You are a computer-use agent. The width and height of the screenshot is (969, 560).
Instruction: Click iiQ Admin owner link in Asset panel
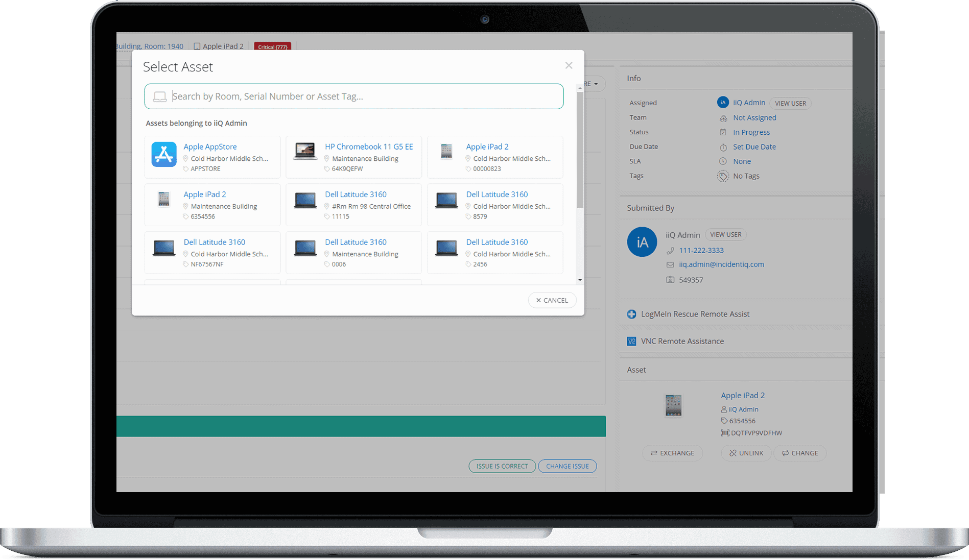pos(743,409)
